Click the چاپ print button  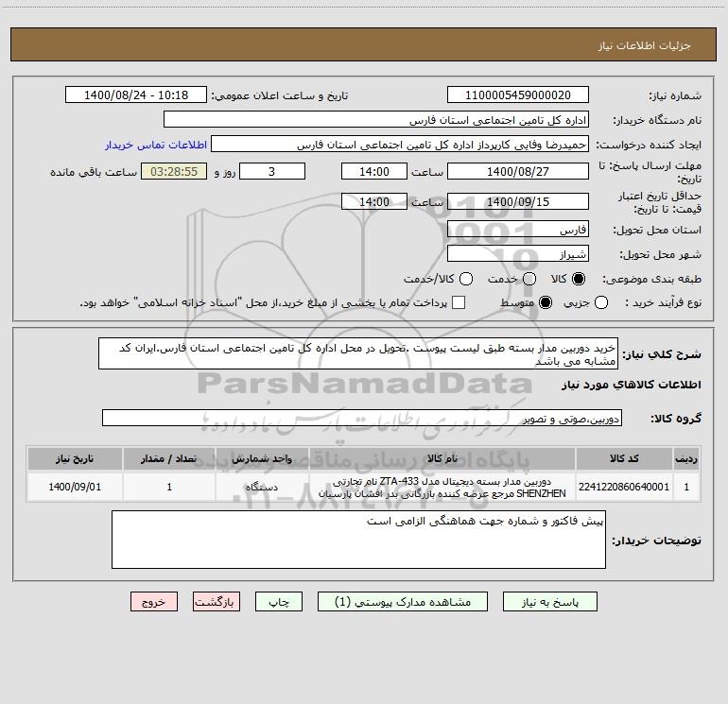[x=279, y=602]
